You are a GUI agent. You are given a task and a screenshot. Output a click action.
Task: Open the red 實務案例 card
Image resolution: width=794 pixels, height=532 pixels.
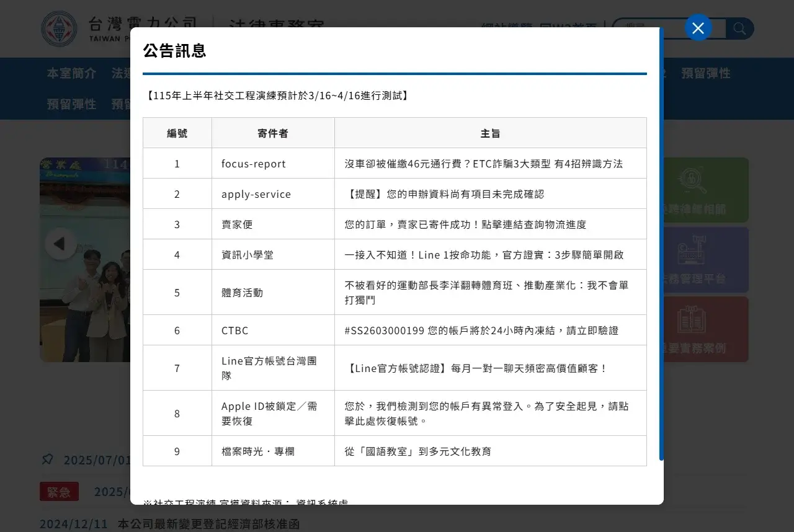click(706, 329)
